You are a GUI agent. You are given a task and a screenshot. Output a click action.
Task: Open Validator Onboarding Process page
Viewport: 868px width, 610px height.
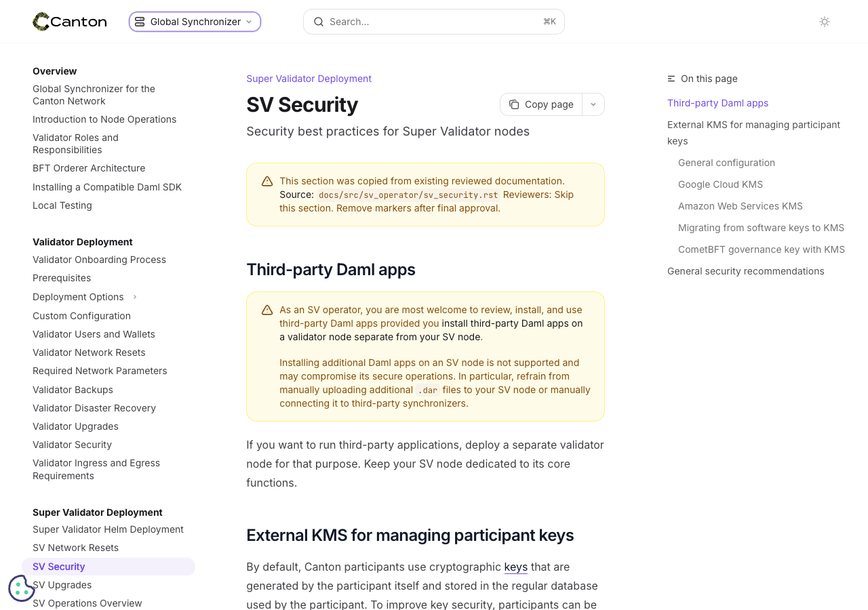[x=99, y=260]
